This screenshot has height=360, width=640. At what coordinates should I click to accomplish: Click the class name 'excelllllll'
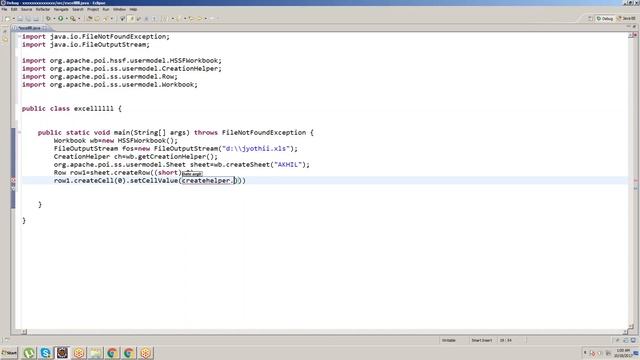94,109
